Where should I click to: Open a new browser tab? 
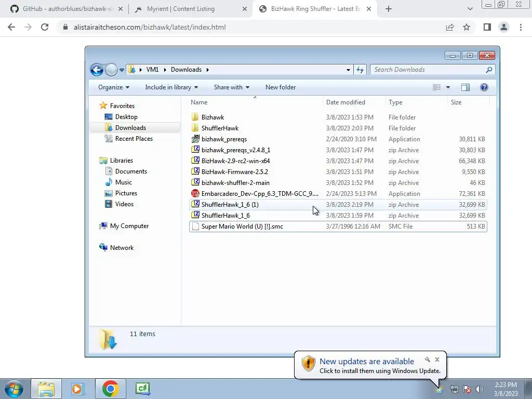(x=389, y=9)
